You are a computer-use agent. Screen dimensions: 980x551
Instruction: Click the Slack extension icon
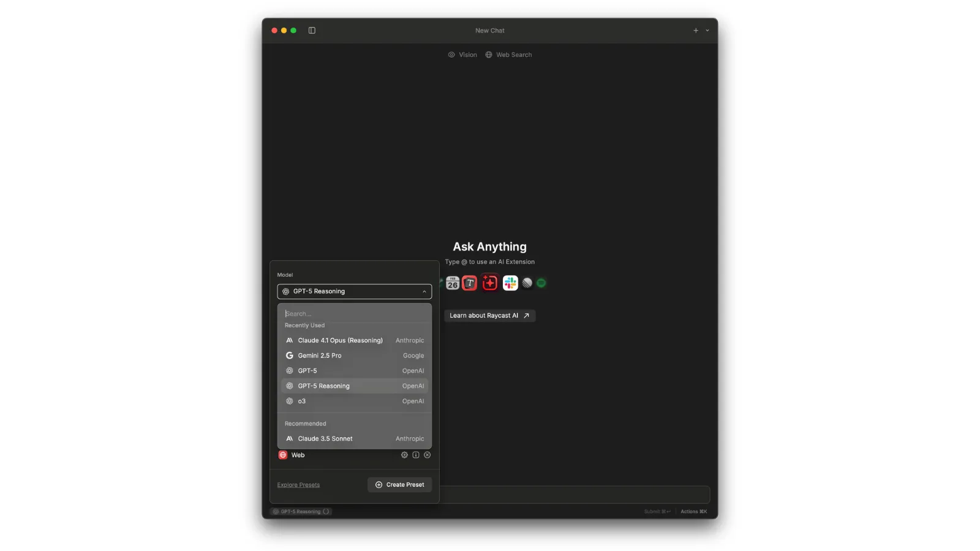coord(510,283)
